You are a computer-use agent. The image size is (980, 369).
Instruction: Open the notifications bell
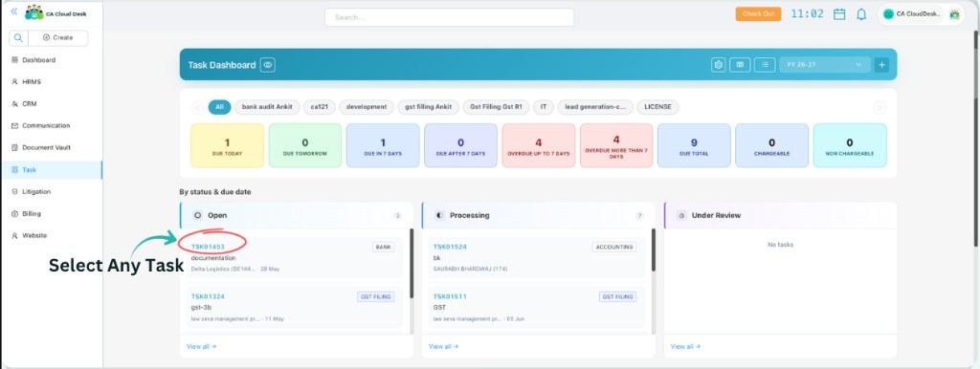[861, 13]
